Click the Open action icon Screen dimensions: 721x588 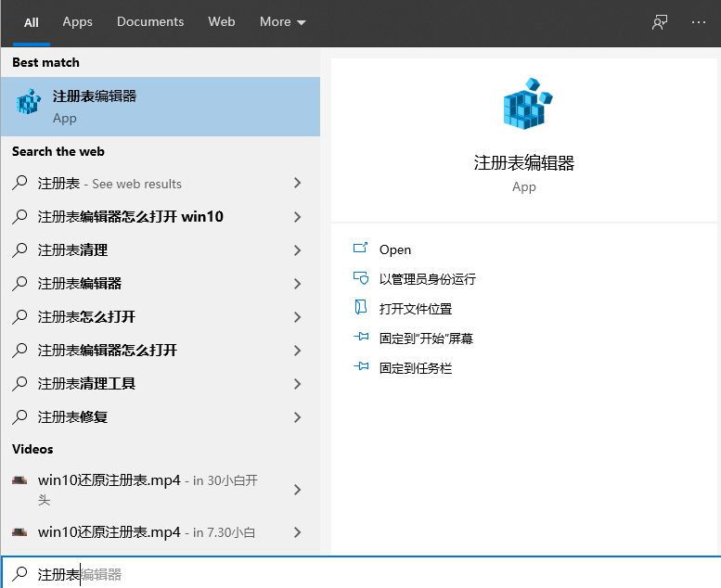[x=360, y=249]
